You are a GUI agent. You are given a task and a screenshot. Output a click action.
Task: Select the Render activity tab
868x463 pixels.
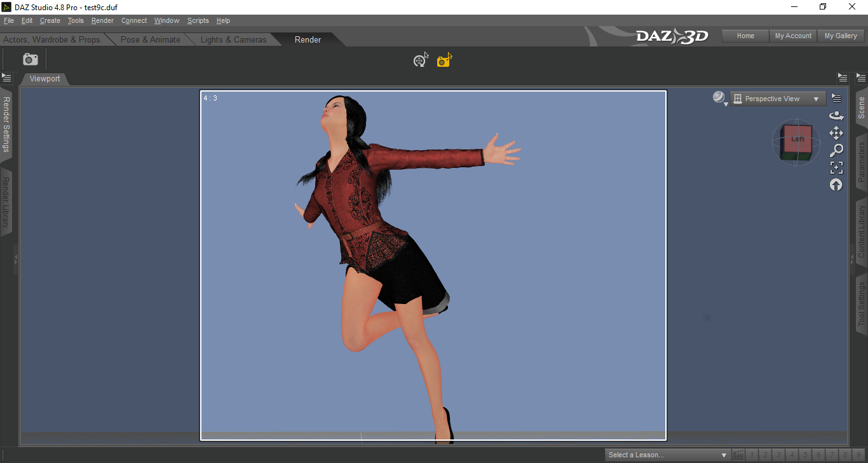tap(308, 39)
